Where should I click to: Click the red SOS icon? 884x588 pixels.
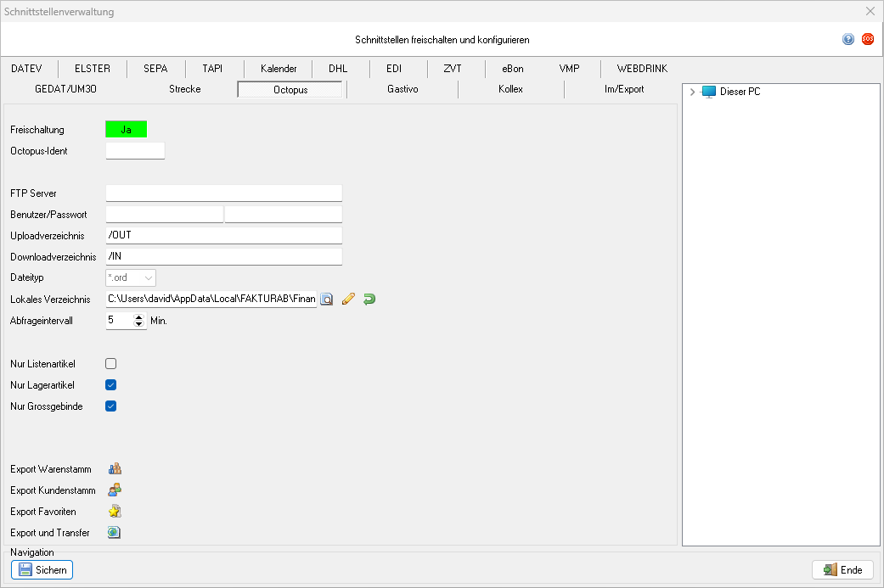(868, 39)
